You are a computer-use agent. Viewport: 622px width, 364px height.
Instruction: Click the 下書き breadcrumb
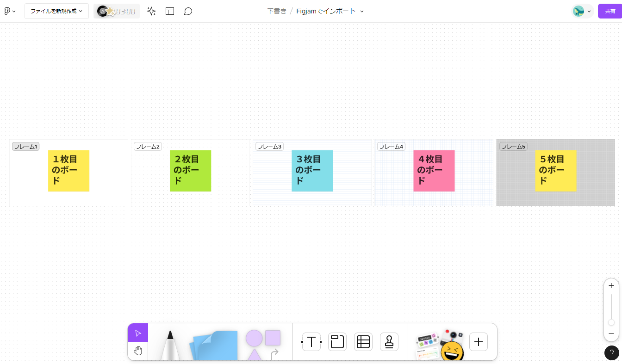(277, 11)
